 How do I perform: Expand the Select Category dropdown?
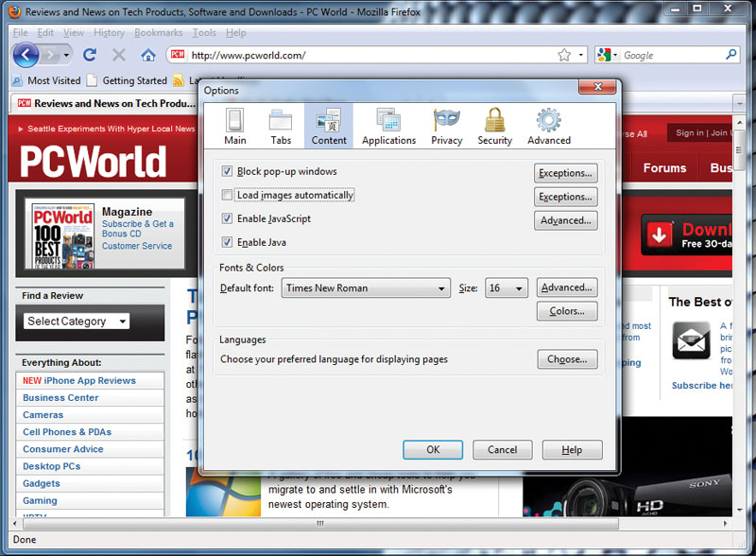tap(77, 321)
